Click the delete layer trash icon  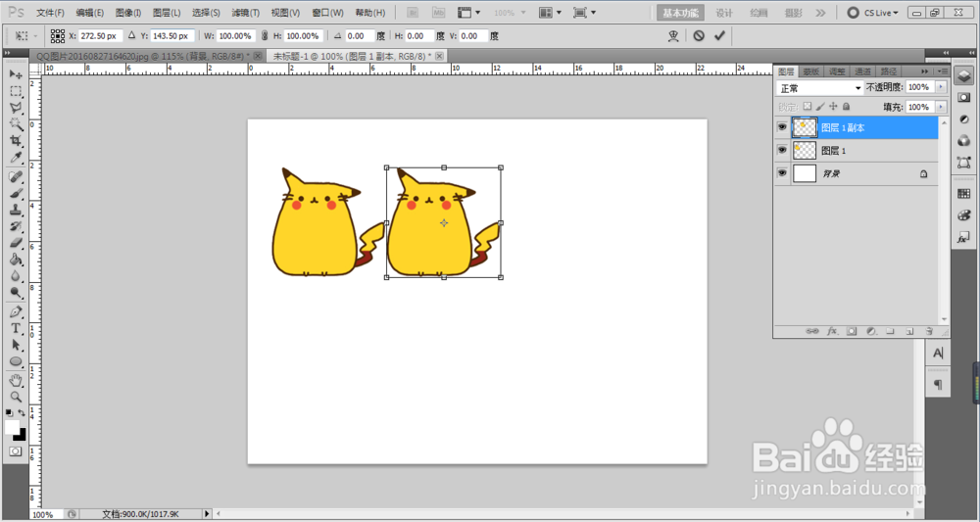[x=929, y=332]
